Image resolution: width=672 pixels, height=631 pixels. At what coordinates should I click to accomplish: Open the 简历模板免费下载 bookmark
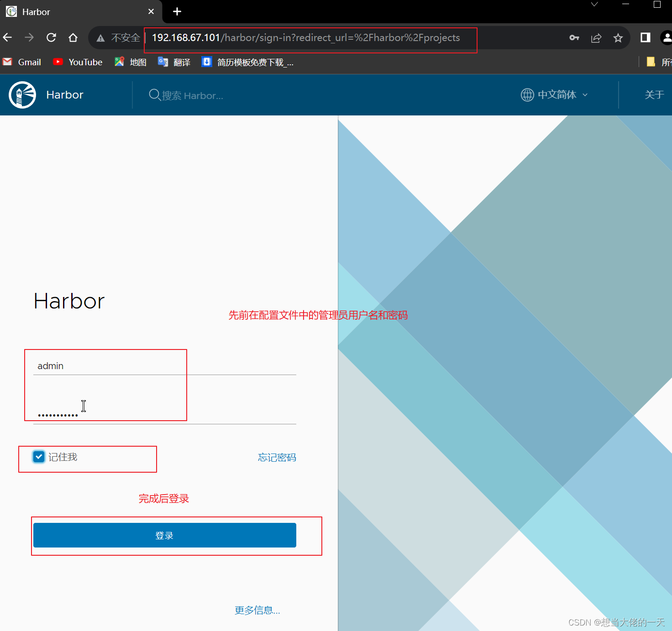(247, 62)
